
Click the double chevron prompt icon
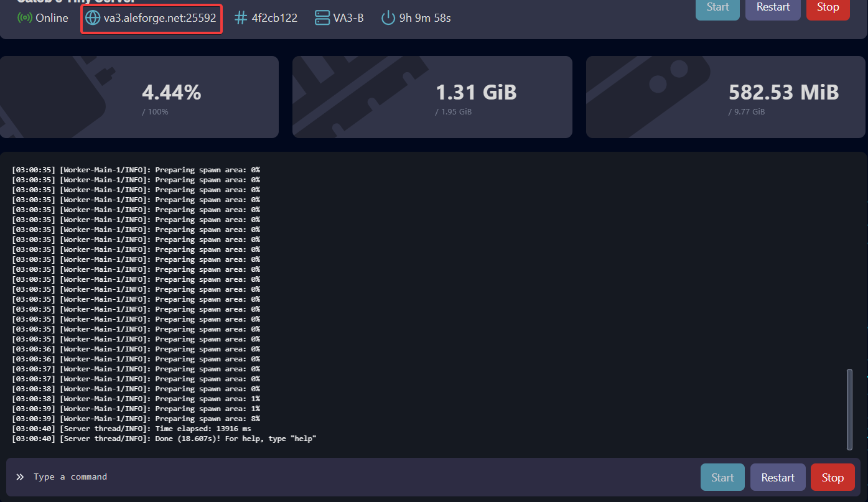point(20,477)
